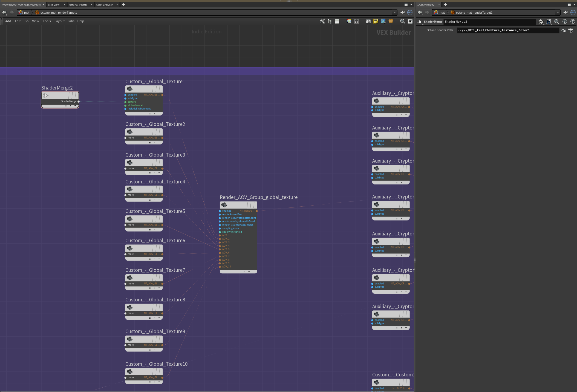This screenshot has height=392, width=577.
Task: Open the network editor tools wrench icon
Action: click(x=322, y=21)
